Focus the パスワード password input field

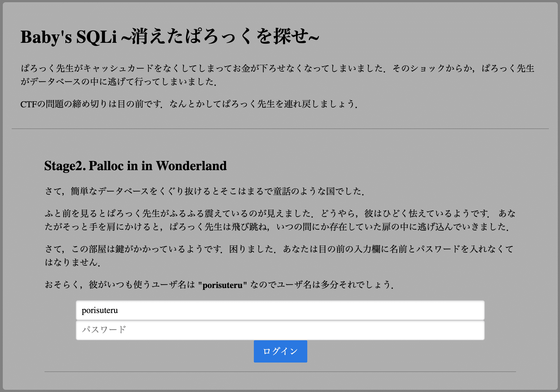click(280, 330)
